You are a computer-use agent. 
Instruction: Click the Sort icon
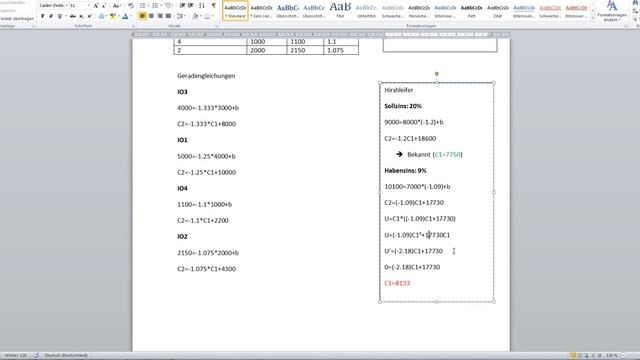coord(202,5)
